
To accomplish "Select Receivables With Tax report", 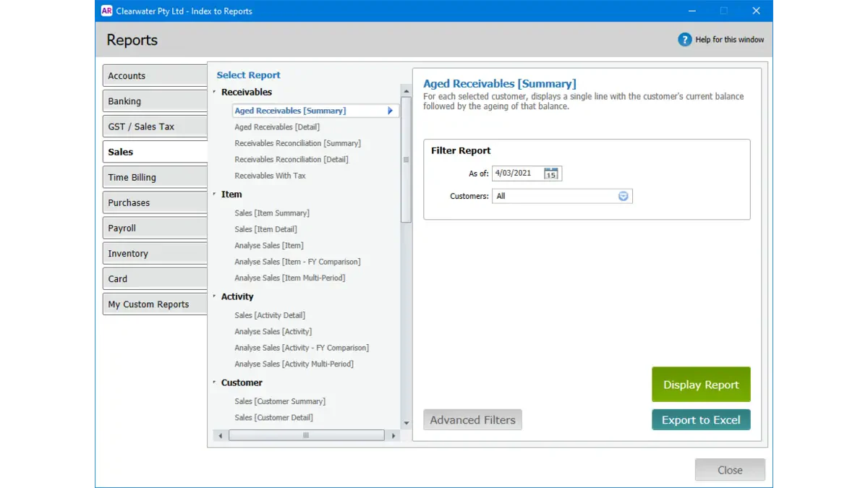I will pyautogui.click(x=270, y=176).
